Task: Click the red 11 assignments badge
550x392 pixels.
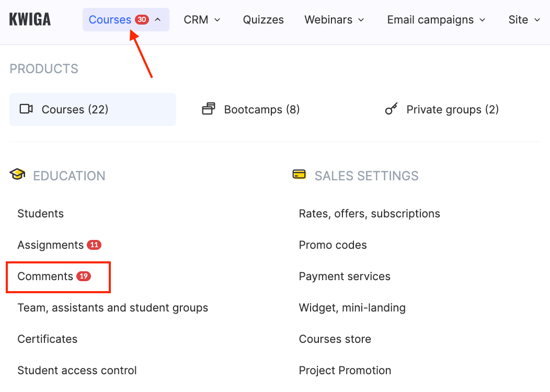Action: point(94,245)
